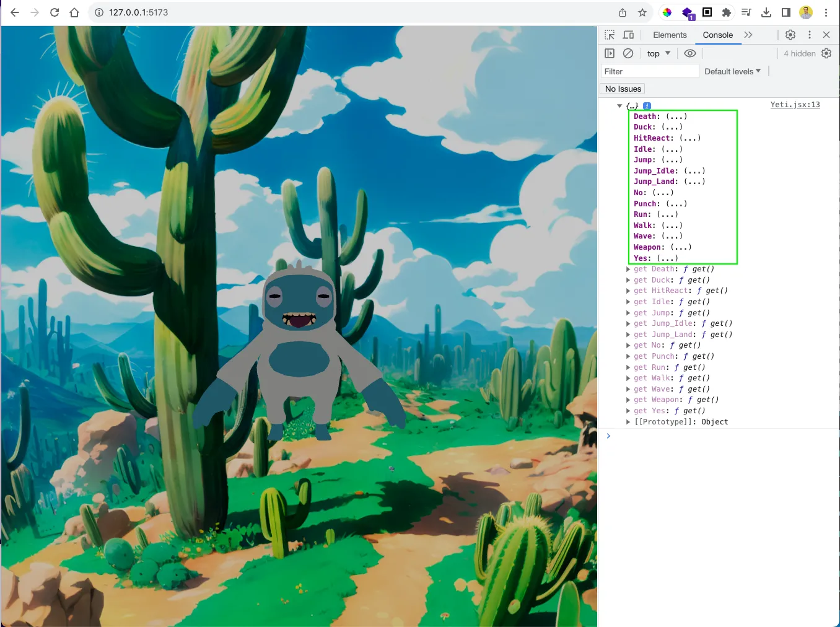Open the Yeti.jsx:13 source link
Image resolution: width=840 pixels, height=627 pixels.
click(x=795, y=105)
